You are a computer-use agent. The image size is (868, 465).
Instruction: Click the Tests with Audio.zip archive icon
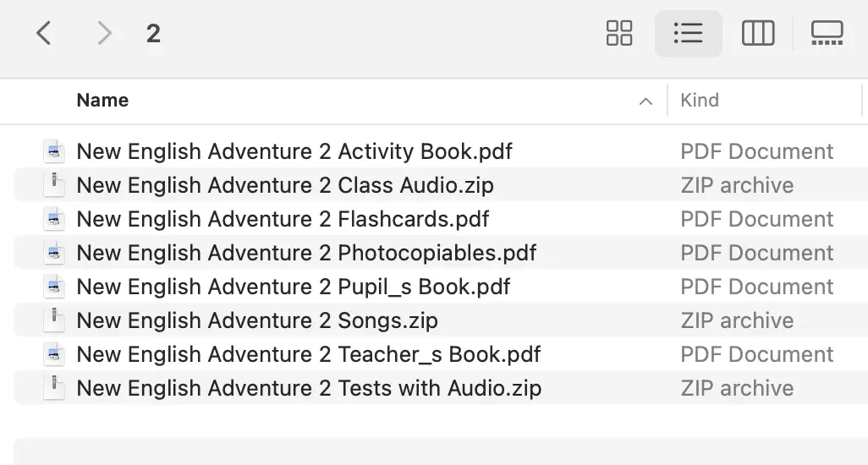[x=54, y=387]
